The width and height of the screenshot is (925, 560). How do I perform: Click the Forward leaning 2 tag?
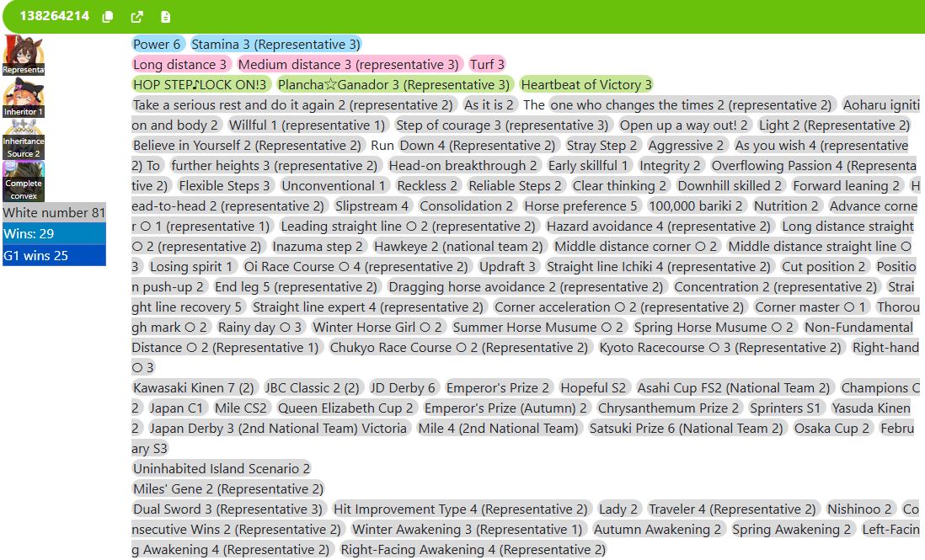pos(847,185)
